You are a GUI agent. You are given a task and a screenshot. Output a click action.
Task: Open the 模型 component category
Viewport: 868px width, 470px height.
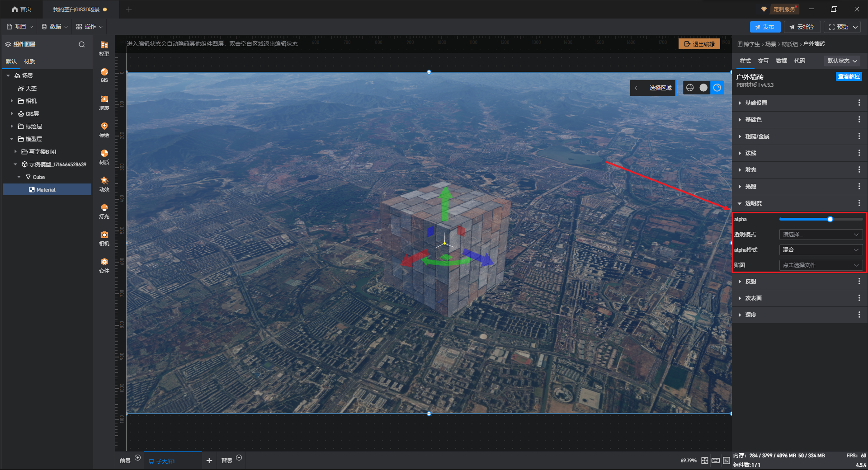[x=104, y=48]
